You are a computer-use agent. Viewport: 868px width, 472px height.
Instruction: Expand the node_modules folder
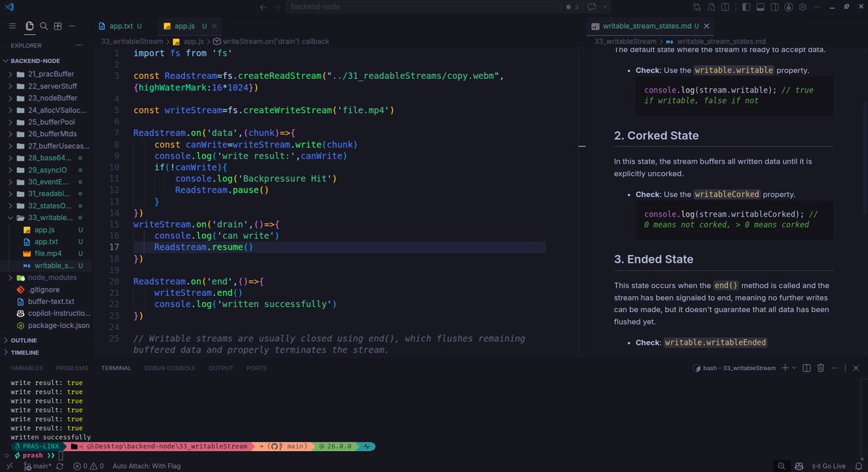point(45,277)
